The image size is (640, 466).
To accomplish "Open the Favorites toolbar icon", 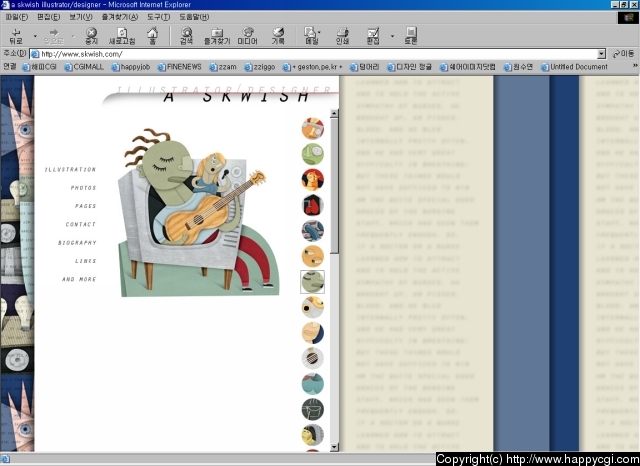I will 217,36.
